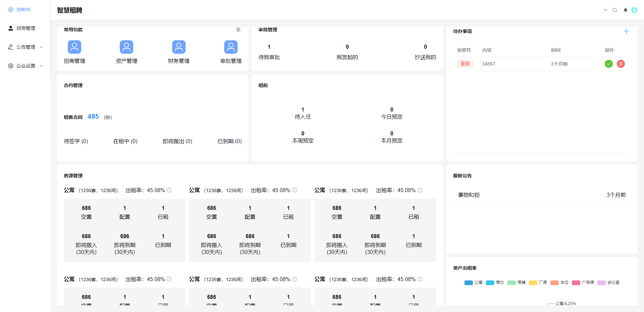
Task: Open 常用功能 settings gear icon
Action: pos(238,30)
